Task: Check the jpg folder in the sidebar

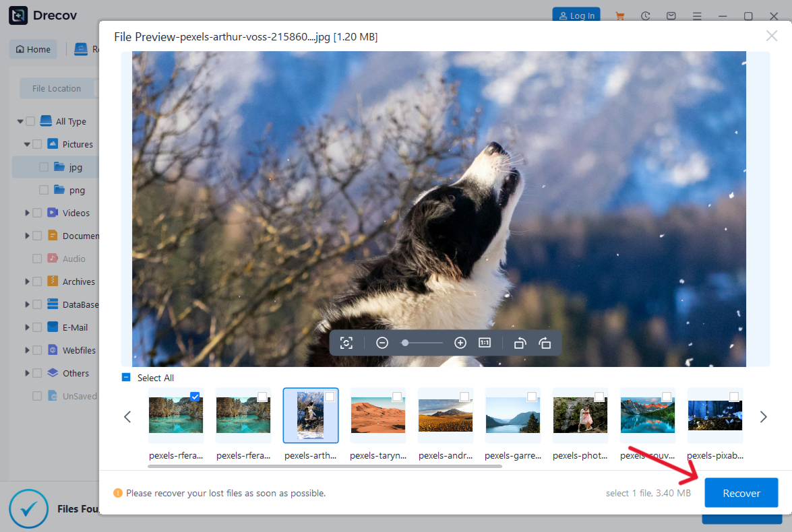Action: point(42,166)
